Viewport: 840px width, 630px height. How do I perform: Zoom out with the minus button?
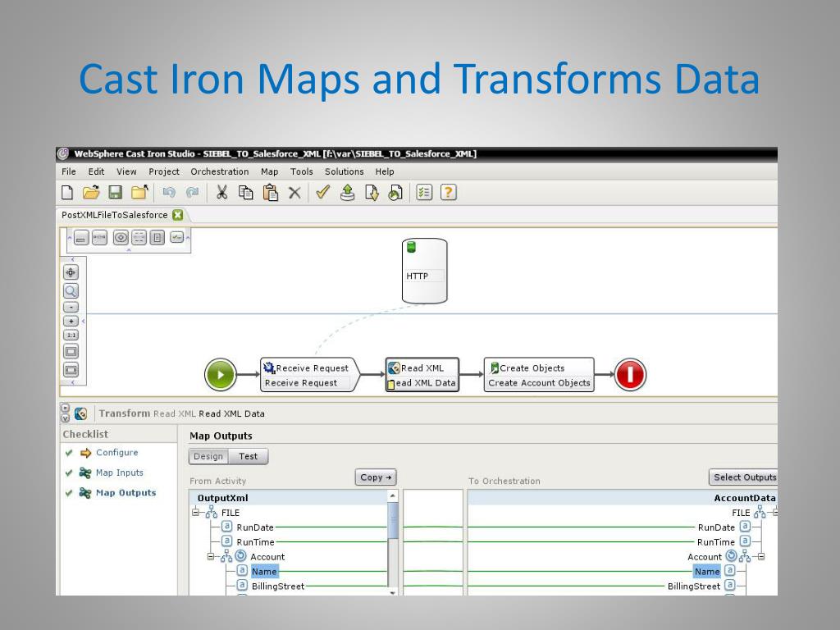[71, 307]
